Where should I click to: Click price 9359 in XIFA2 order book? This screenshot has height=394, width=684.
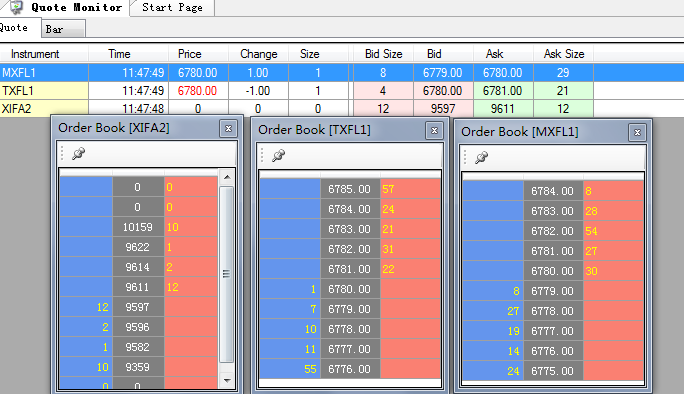tap(138, 367)
